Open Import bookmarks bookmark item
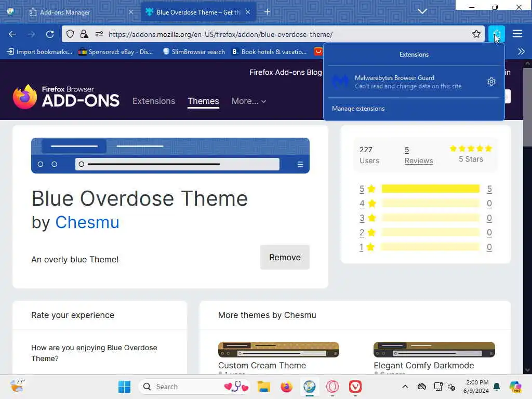Viewport: 532px width, 399px height. pyautogui.click(x=40, y=52)
